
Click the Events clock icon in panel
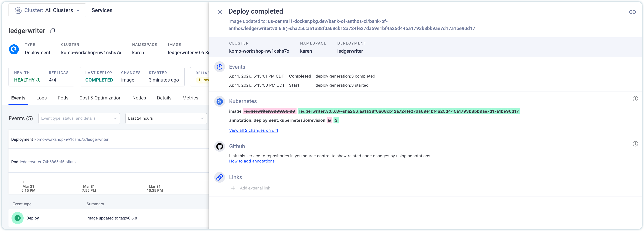220,67
